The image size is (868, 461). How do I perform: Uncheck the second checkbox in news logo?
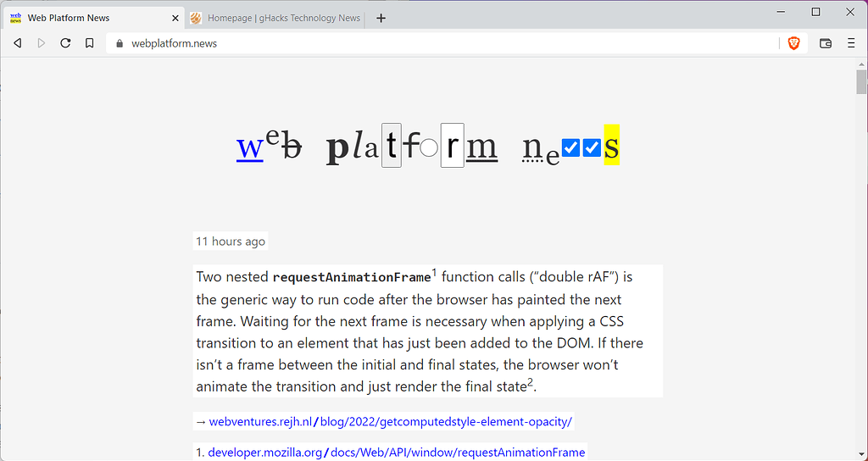[x=592, y=147]
